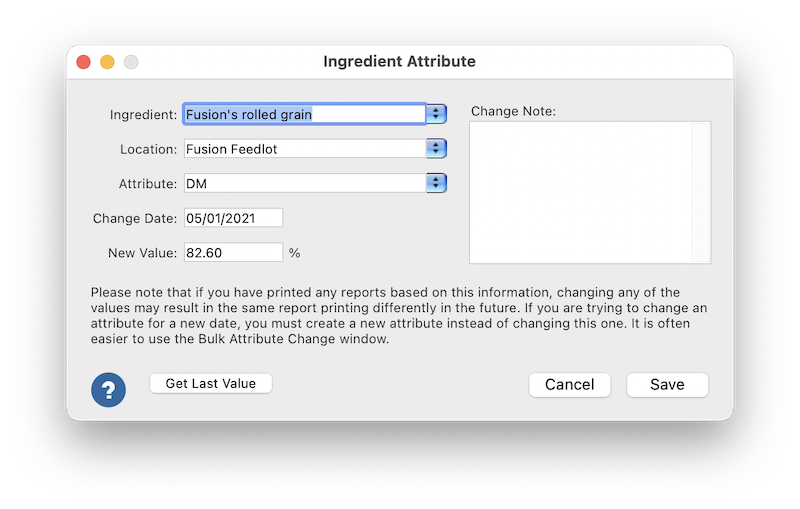Close the Ingredient Attribute window with red button
The height and width of the screenshot is (509, 800).
(84, 62)
